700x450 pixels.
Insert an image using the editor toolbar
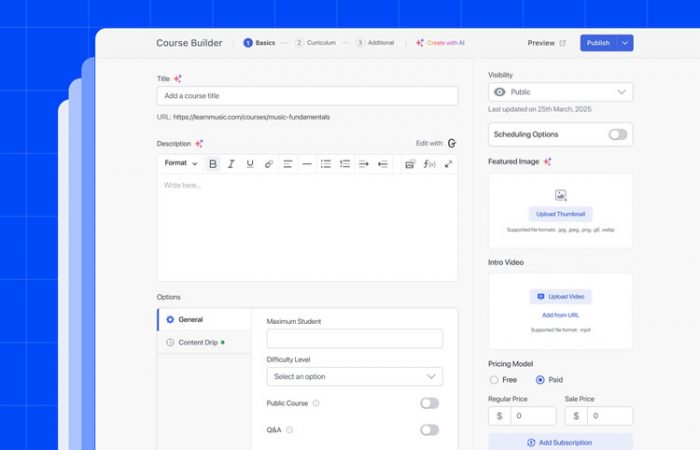[x=410, y=164]
